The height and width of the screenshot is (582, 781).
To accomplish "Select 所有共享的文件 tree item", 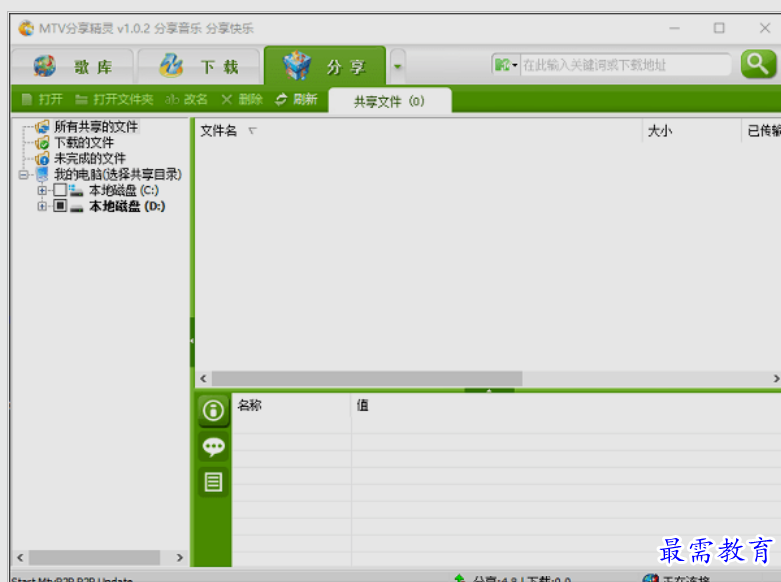I will [96, 127].
